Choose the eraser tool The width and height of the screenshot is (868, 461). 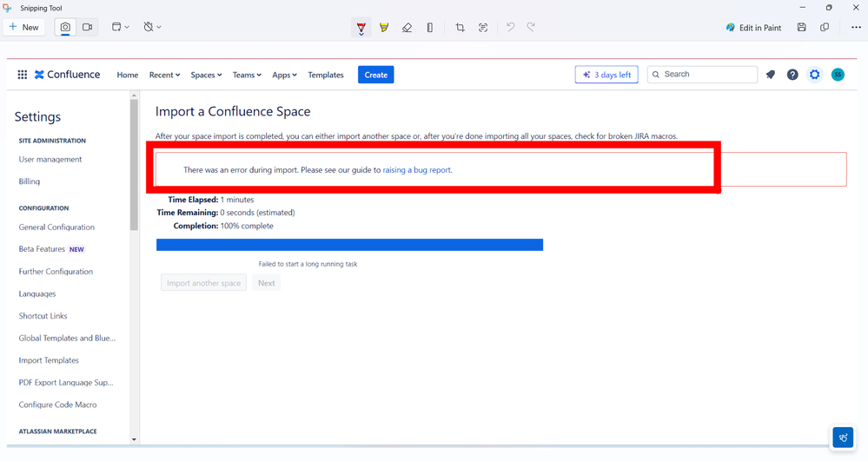coord(407,27)
